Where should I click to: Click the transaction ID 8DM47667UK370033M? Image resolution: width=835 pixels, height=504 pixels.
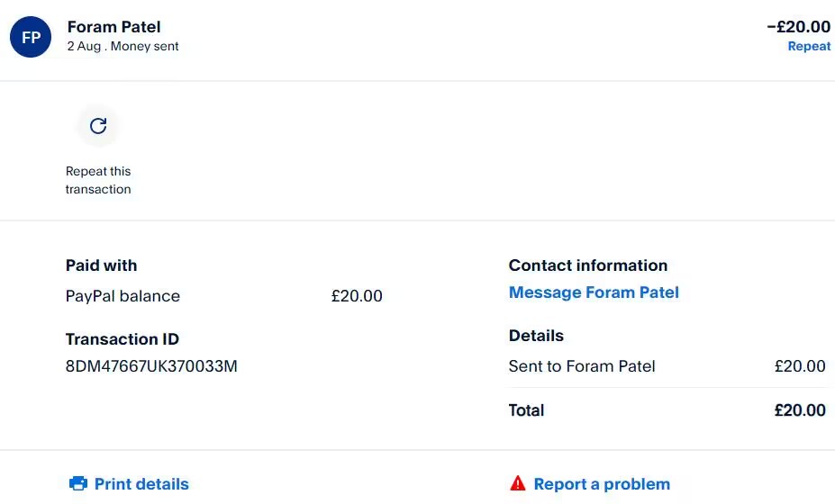tap(151, 366)
